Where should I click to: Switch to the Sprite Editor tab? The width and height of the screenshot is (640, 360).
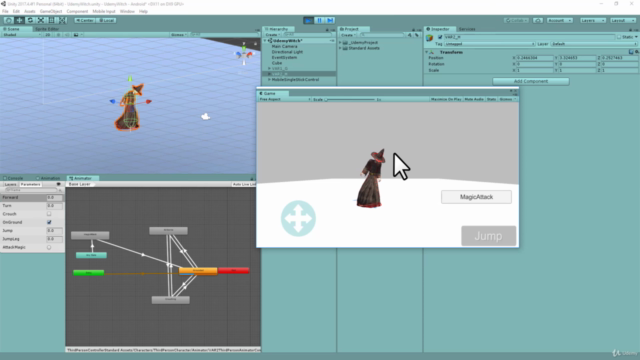(x=47, y=29)
